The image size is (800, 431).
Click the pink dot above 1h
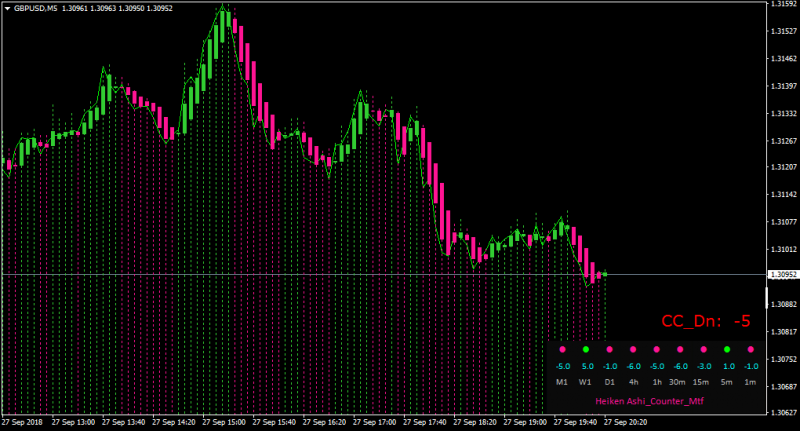tap(656, 349)
